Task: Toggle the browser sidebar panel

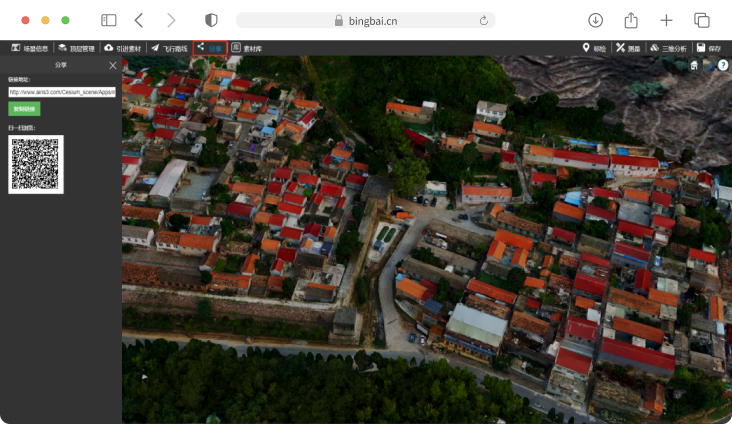Action: point(108,20)
